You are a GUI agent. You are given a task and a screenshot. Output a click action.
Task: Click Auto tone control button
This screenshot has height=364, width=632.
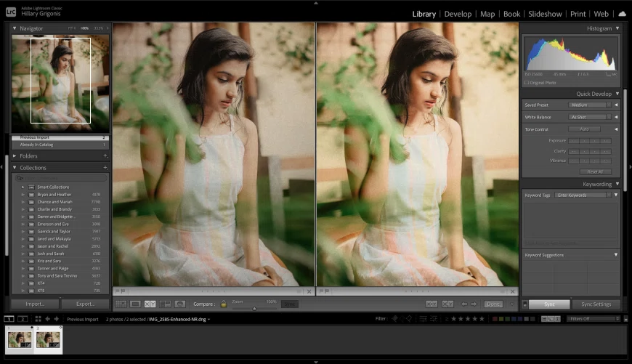click(585, 129)
